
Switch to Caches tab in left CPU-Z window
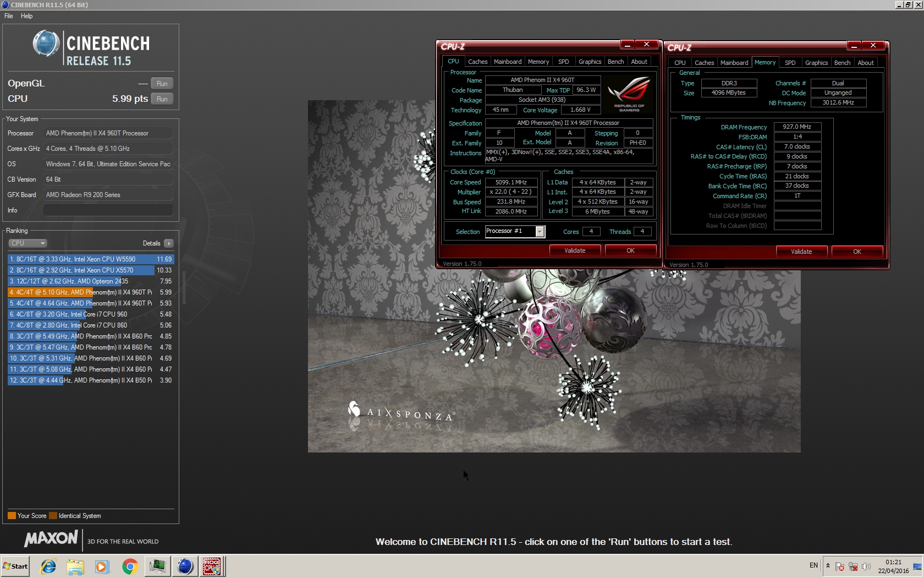(477, 62)
